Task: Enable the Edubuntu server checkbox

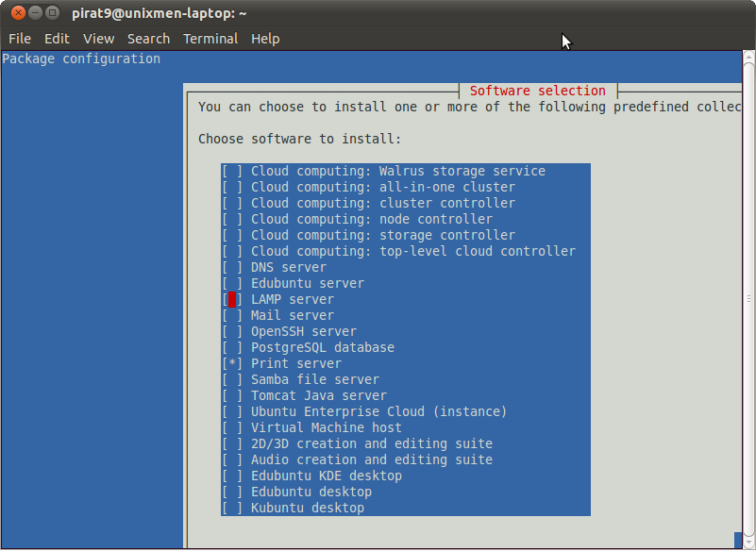Action: (232, 283)
